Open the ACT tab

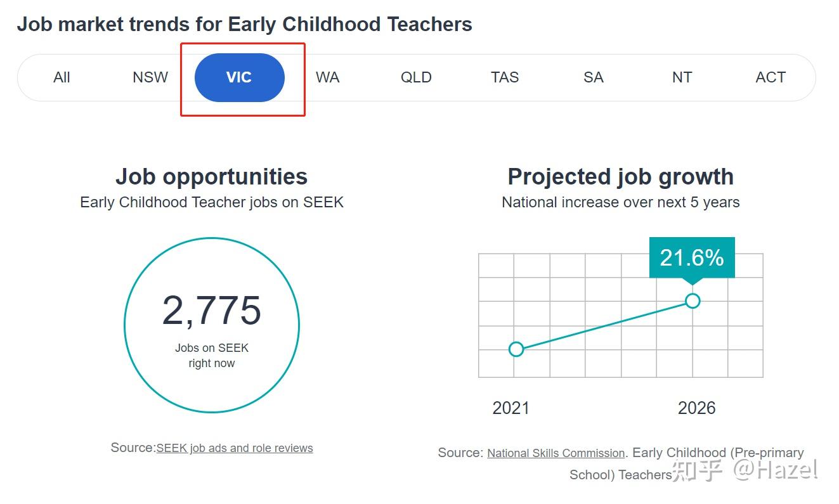click(771, 77)
